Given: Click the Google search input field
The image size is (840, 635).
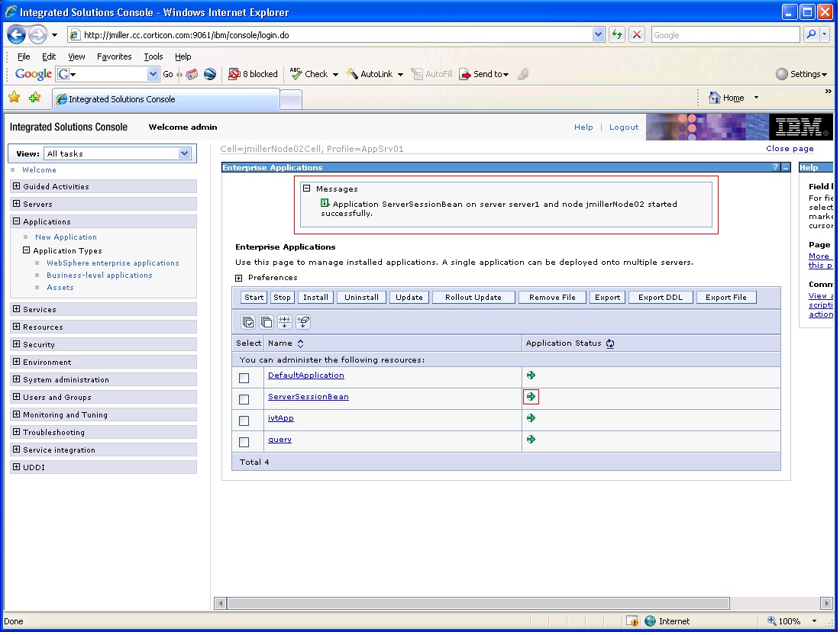Looking at the screenshot, I should (x=725, y=35).
